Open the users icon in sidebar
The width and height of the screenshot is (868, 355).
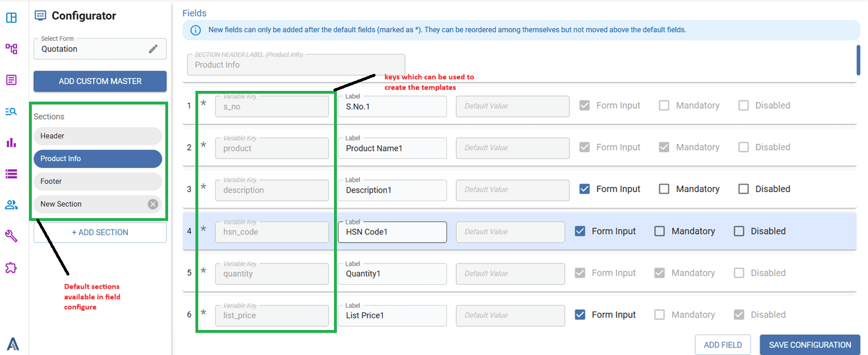click(x=11, y=205)
